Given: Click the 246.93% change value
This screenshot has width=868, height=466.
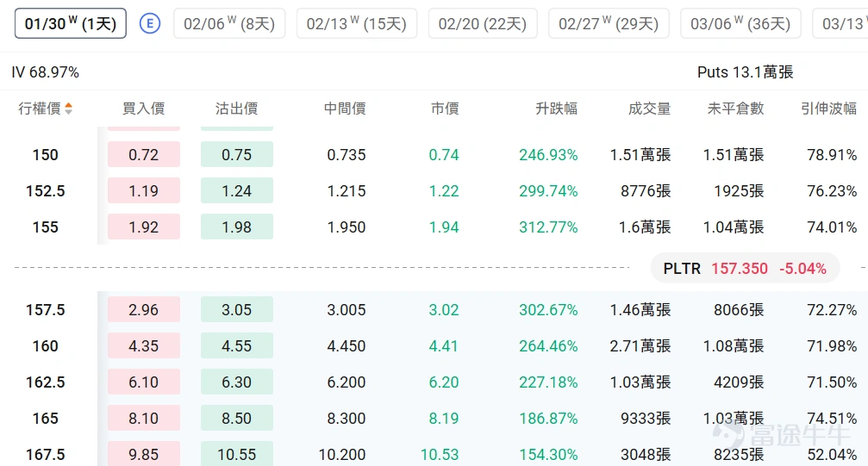Looking at the screenshot, I should [548, 154].
